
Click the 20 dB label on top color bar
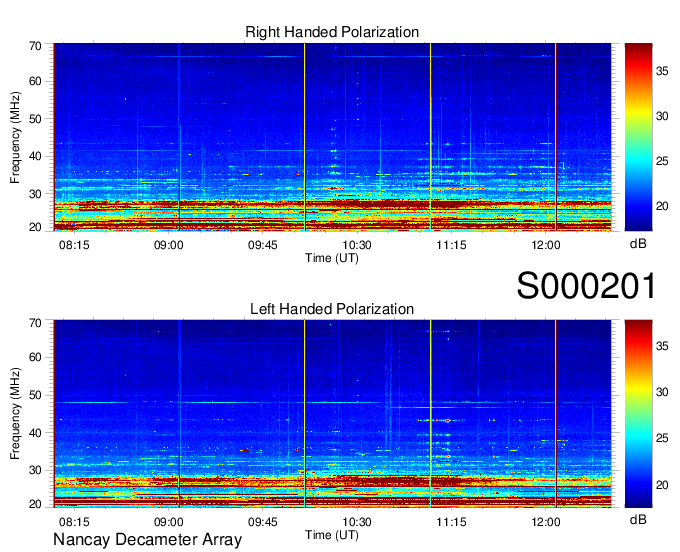pos(662,206)
